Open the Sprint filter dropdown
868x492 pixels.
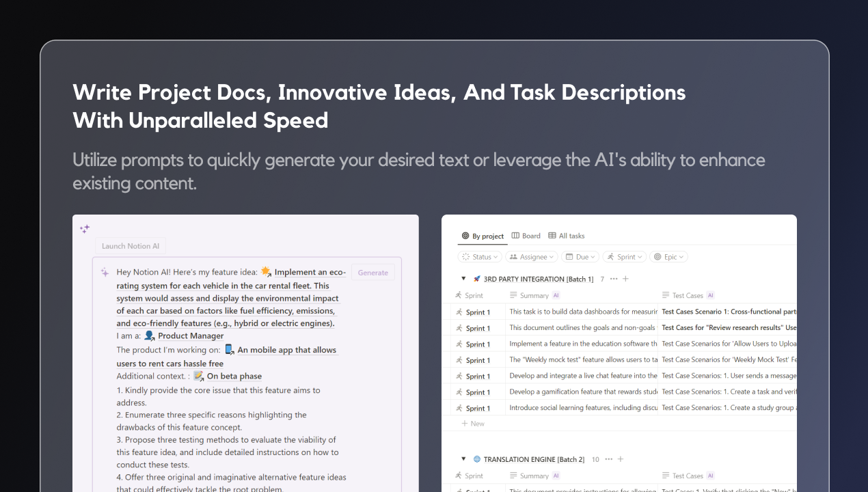(625, 257)
